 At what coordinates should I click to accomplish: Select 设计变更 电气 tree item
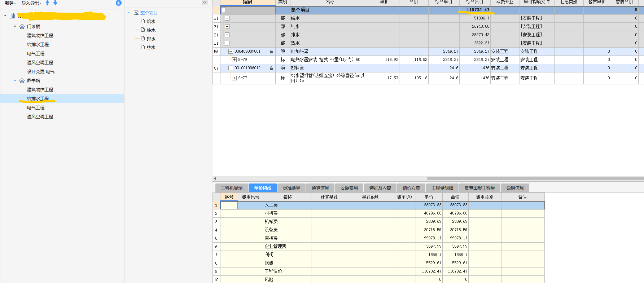pyautogui.click(x=41, y=72)
